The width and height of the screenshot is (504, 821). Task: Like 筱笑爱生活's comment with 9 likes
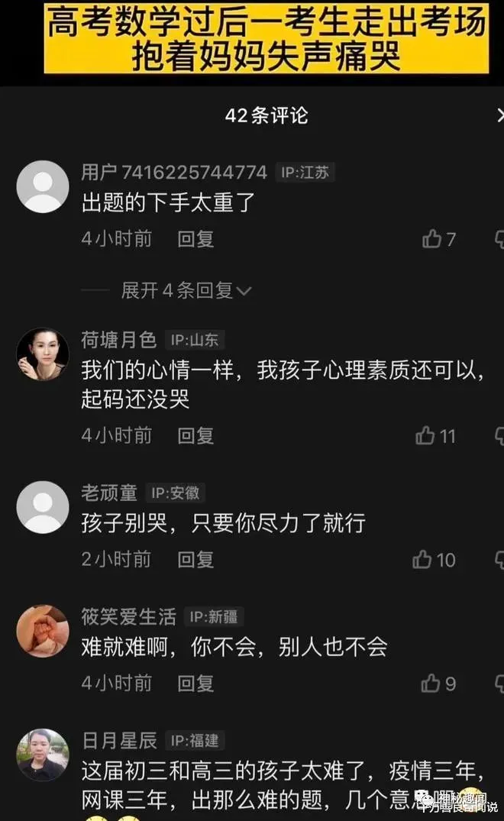(x=438, y=684)
